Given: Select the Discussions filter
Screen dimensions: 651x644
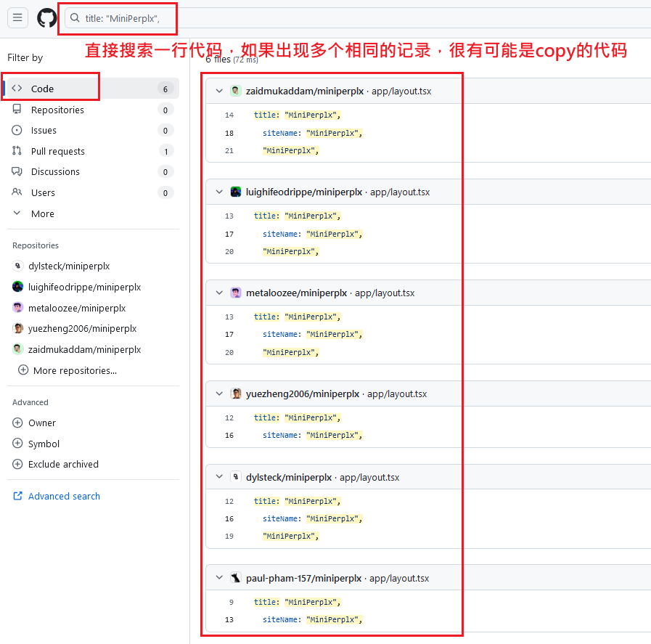Looking at the screenshot, I should 93,172.
